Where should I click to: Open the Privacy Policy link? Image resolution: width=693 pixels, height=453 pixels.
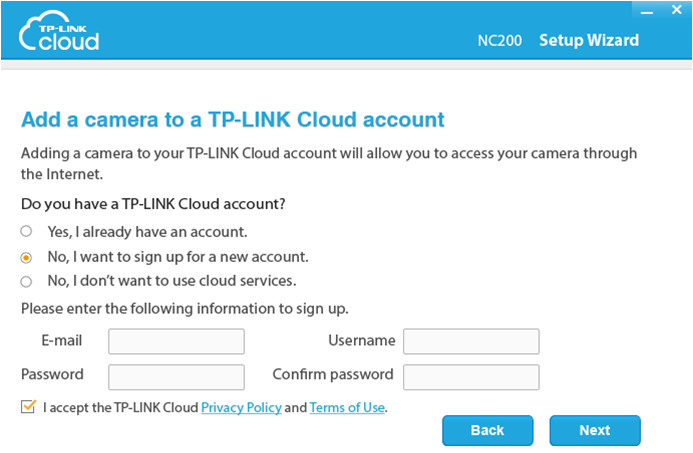click(241, 408)
